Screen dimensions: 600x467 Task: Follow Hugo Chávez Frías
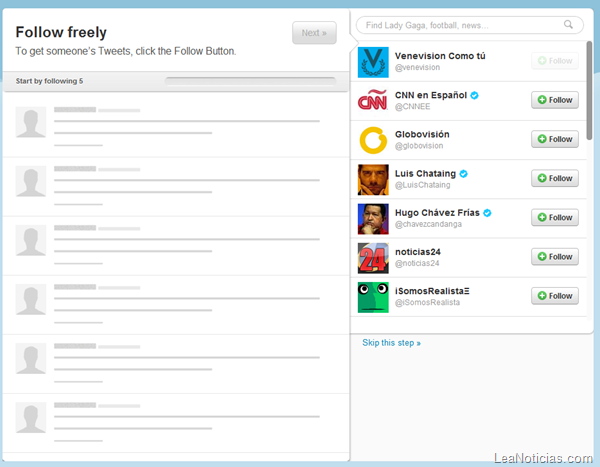coord(555,217)
